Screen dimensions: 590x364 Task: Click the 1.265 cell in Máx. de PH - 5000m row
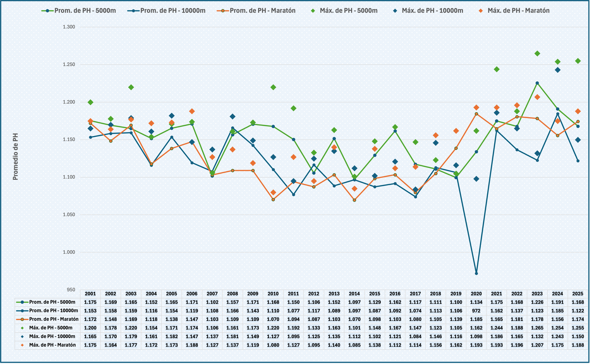(x=537, y=328)
